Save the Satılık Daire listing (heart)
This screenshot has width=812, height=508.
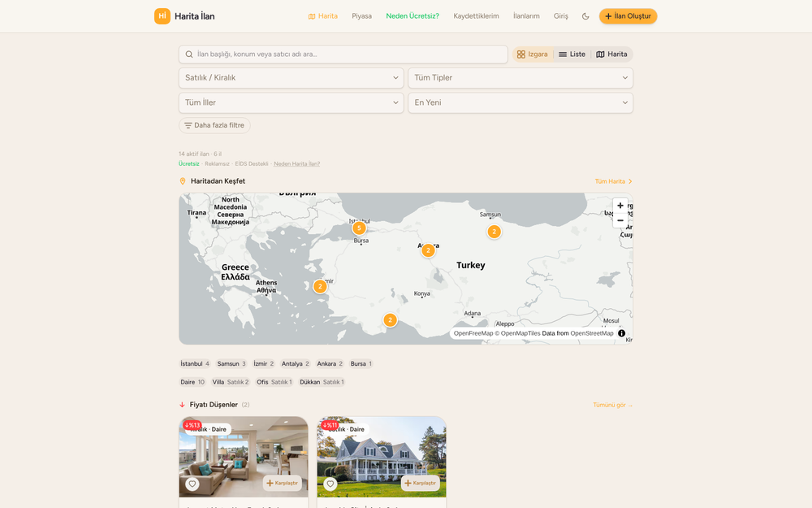pos(330,484)
